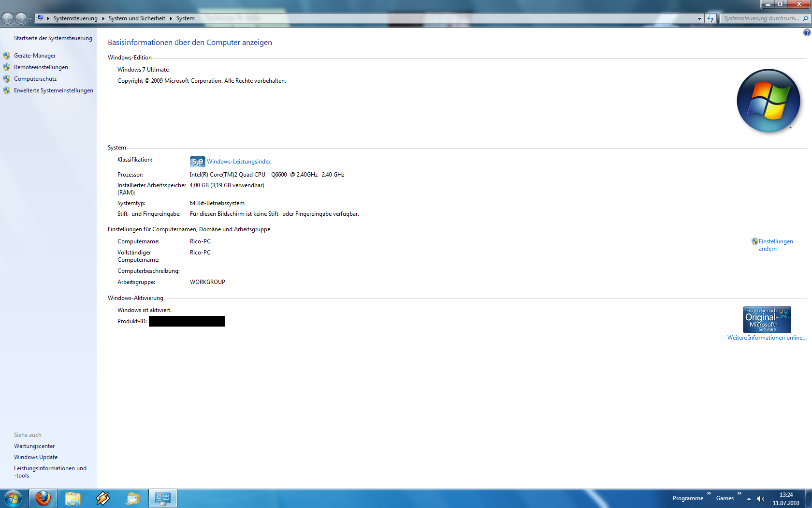Expand arrow before Systemsteuerung breadcrumb

(48, 18)
